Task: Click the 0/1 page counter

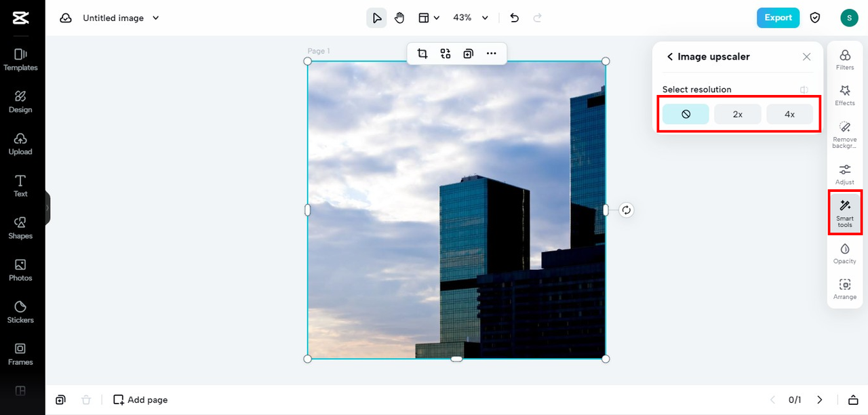Action: (795, 400)
